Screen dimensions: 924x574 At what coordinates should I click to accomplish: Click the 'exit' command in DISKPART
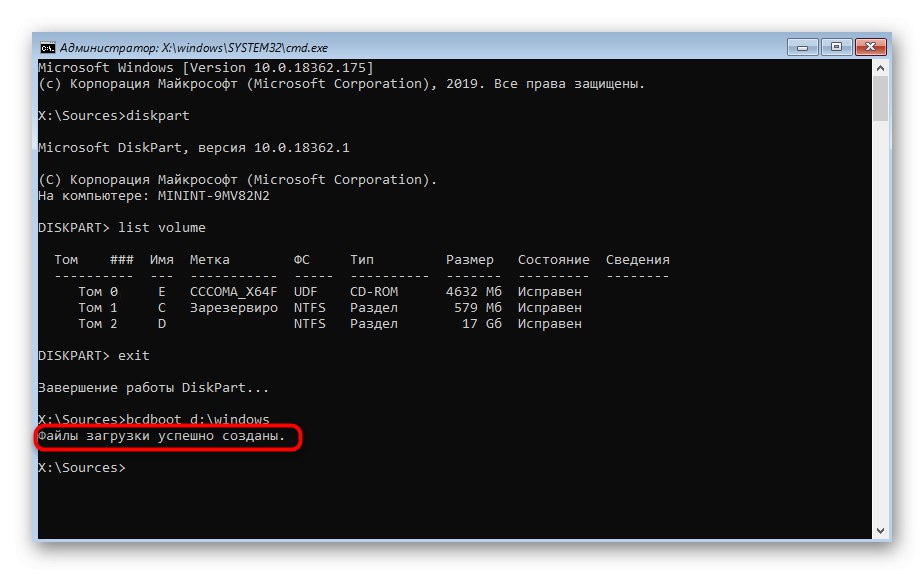coord(133,355)
